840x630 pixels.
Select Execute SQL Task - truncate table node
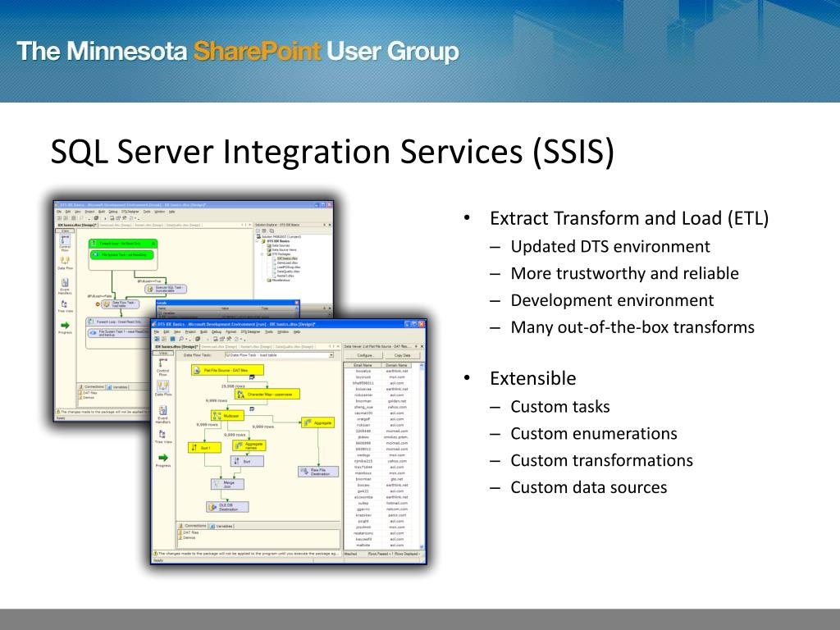click(166, 289)
